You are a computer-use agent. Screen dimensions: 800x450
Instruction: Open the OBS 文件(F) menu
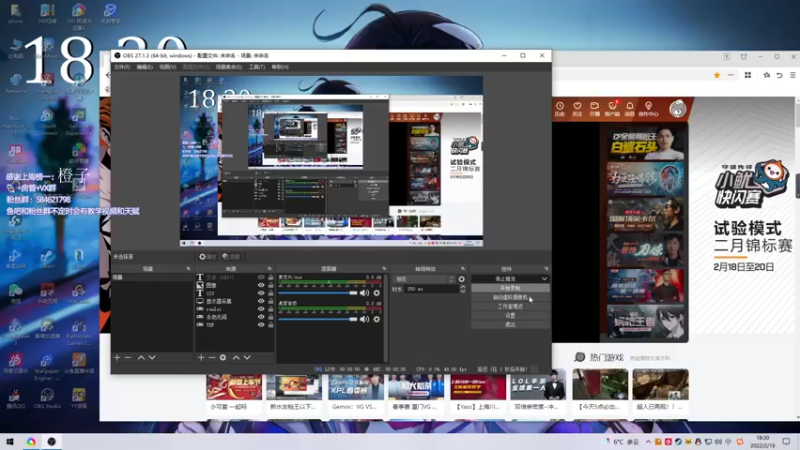click(x=122, y=67)
